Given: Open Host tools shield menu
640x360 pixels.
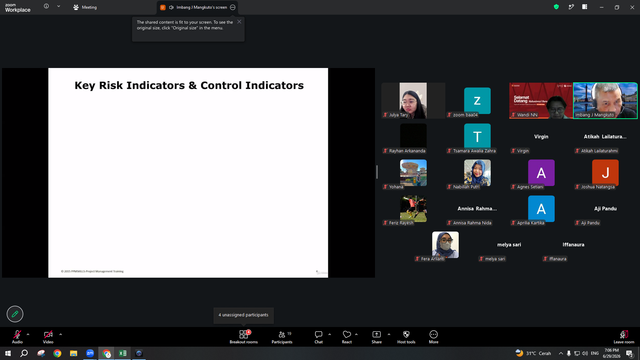Looking at the screenshot, I should [x=406, y=337].
